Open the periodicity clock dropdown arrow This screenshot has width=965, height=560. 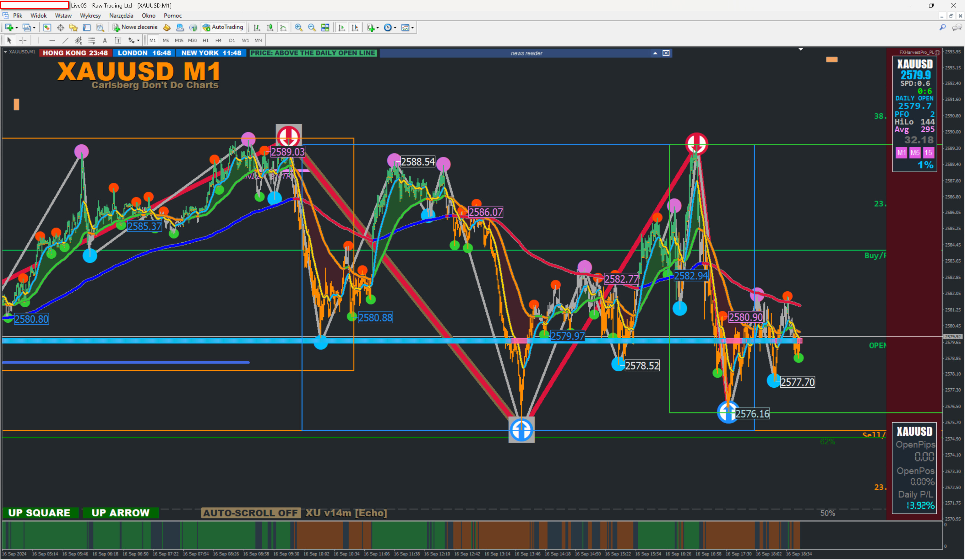(x=395, y=28)
